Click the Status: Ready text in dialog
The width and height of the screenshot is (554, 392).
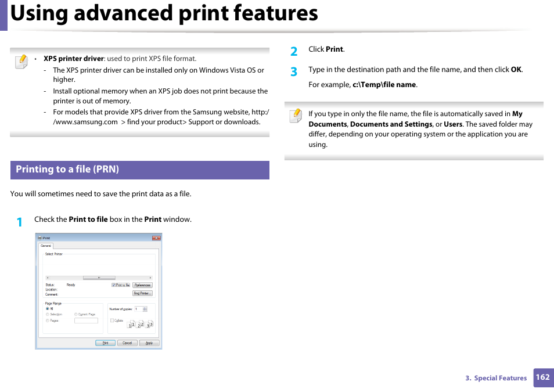point(60,285)
